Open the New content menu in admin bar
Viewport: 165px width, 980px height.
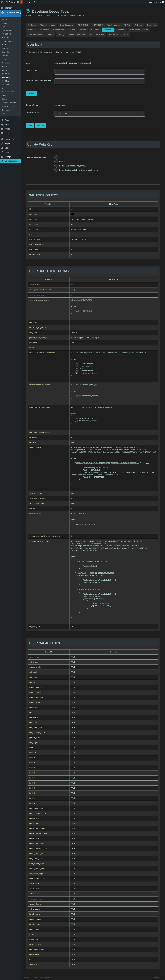pos(28,2)
